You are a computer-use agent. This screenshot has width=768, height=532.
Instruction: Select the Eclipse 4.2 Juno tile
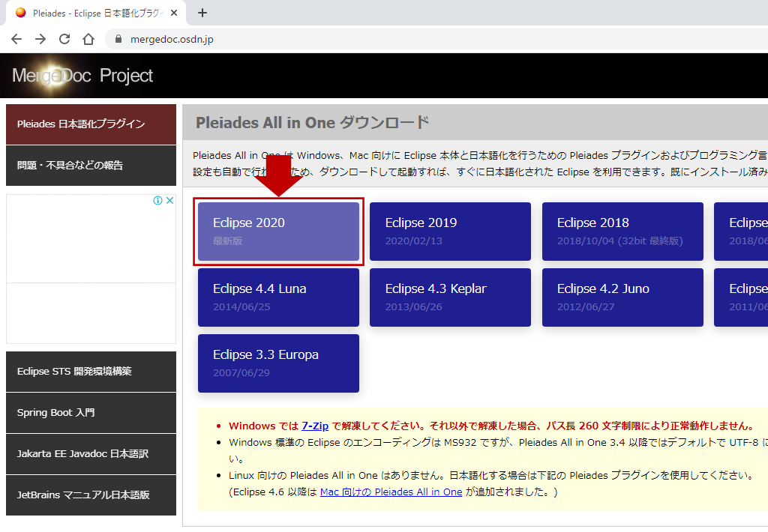(x=622, y=297)
